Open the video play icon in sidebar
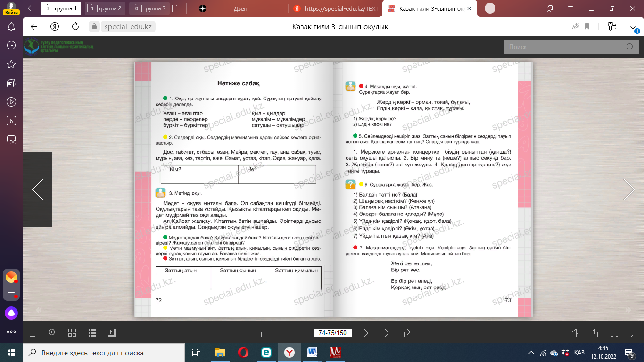Viewport: 644px width, 362px height. (11, 102)
